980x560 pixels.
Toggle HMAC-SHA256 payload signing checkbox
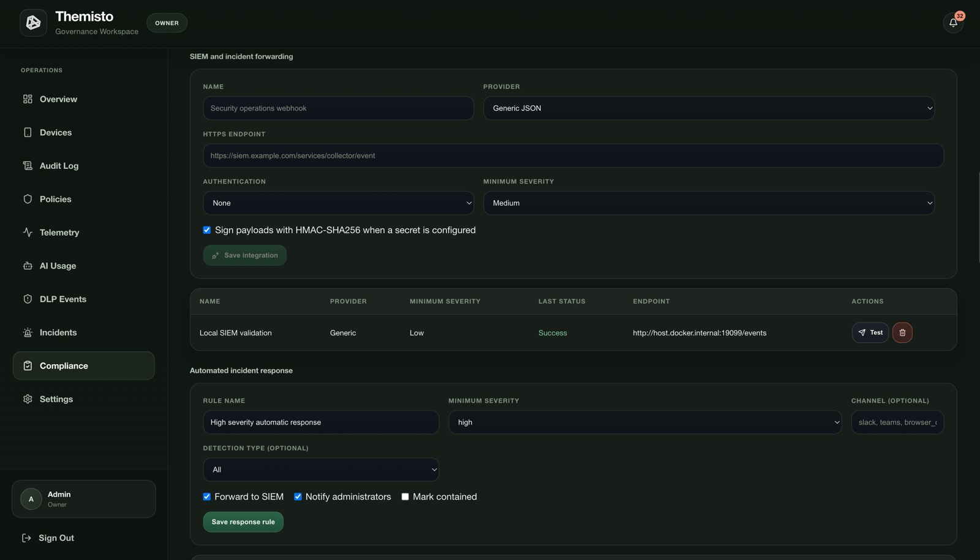click(x=207, y=230)
